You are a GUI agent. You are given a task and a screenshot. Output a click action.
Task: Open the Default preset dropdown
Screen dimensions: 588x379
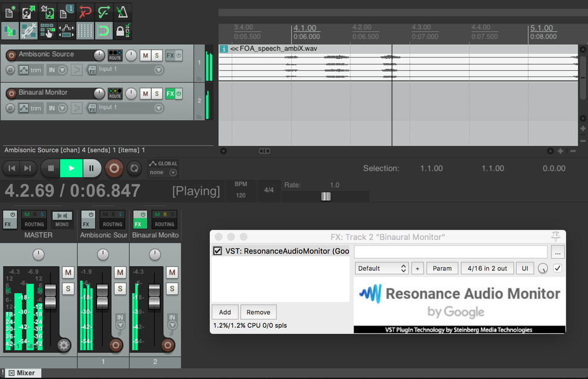381,268
